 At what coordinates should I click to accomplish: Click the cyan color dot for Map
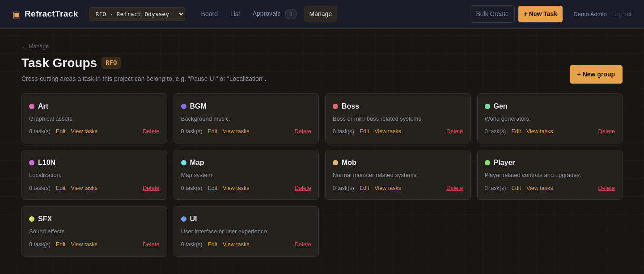coord(184,163)
